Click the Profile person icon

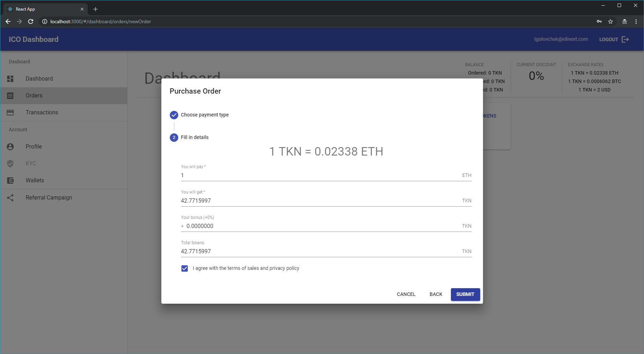10,147
